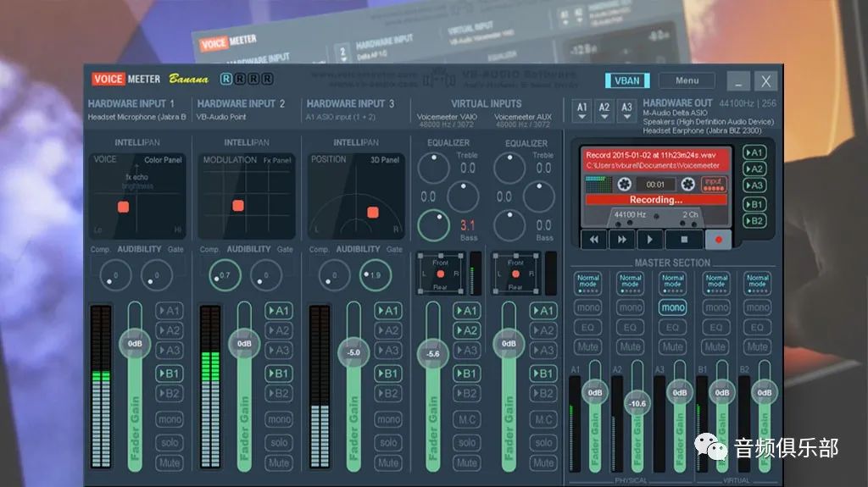Toggle recorder source A2 button
This screenshot has width=868, height=487.
click(754, 169)
